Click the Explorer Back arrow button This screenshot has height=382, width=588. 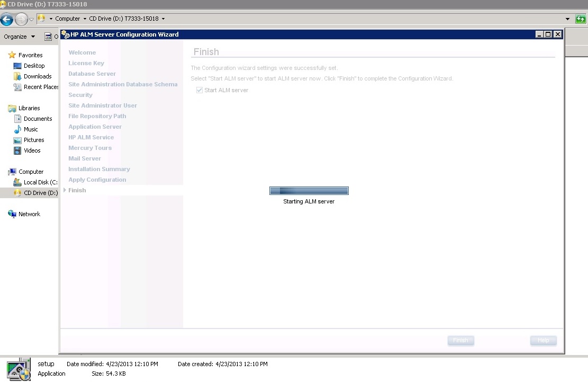7,19
